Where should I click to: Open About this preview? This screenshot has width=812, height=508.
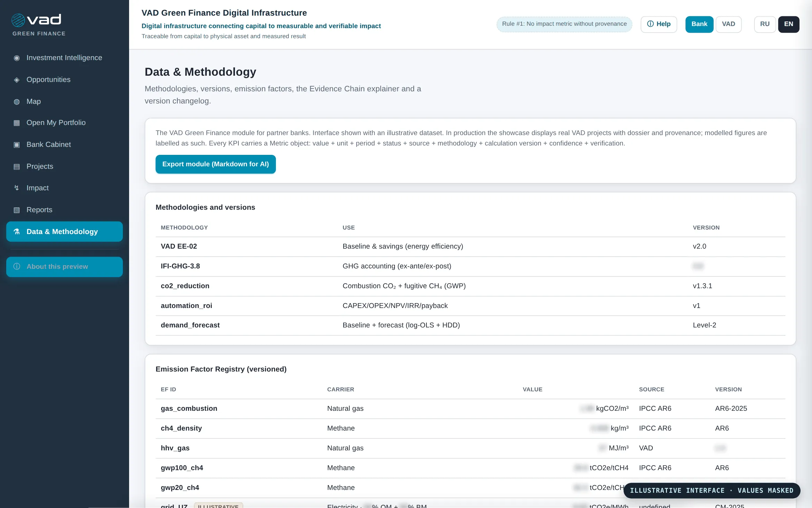pos(65,267)
